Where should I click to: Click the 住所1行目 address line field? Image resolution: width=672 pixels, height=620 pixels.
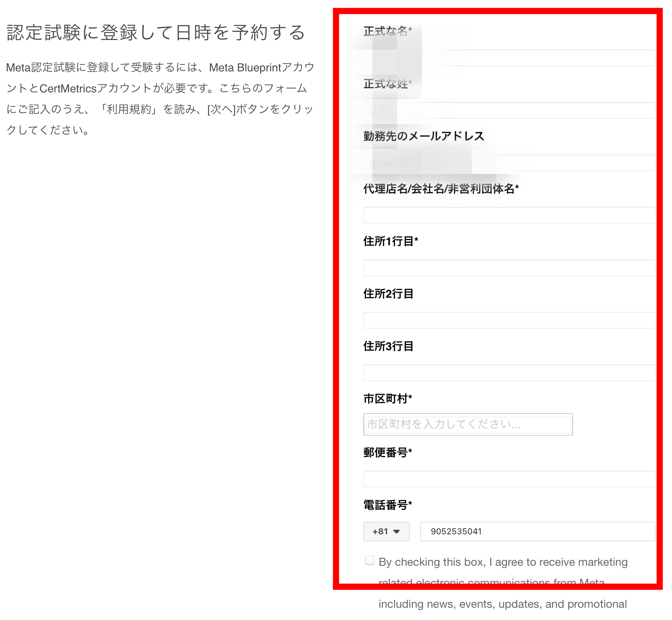pyautogui.click(x=509, y=268)
